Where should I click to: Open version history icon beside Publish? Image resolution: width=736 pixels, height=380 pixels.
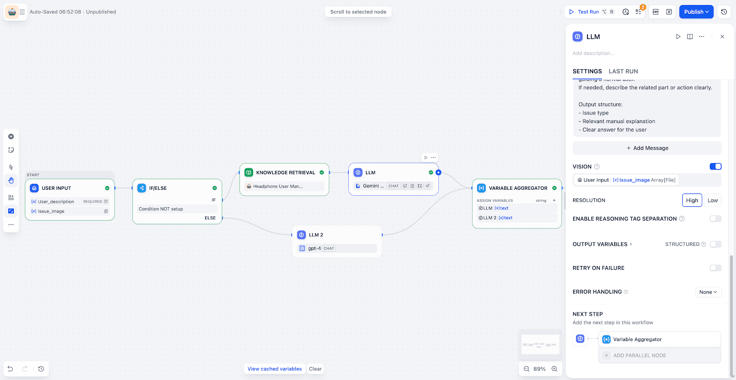724,12
